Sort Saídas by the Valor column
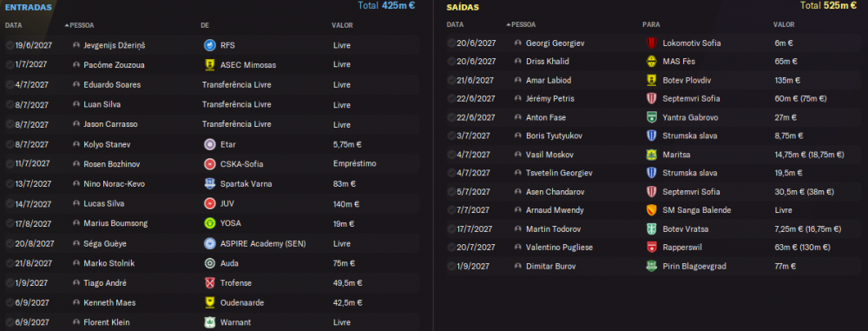The height and width of the screenshot is (331, 868). (784, 25)
